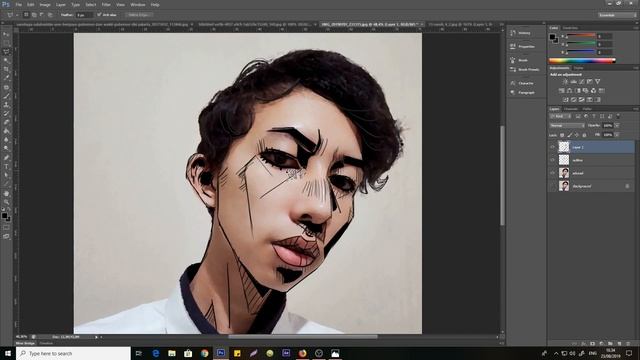
Task: Select the Layer 1 thumbnail
Action: pyautogui.click(x=564, y=147)
